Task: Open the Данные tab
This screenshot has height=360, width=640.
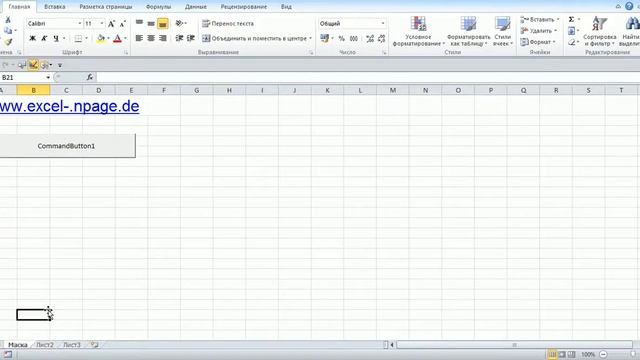Action: [196, 7]
